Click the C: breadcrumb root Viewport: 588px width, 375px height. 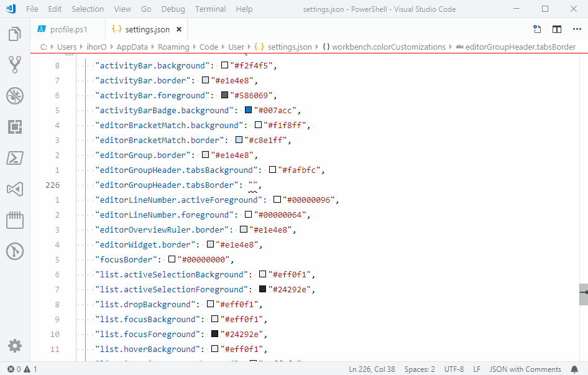44,47
